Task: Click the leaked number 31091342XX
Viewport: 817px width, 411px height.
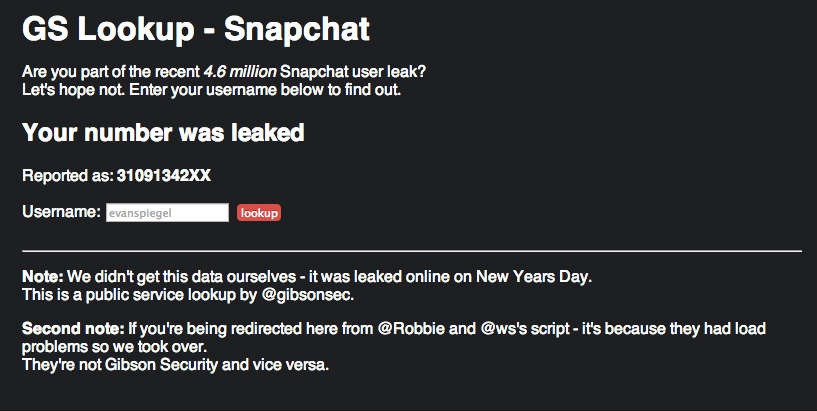Action: pos(164,176)
